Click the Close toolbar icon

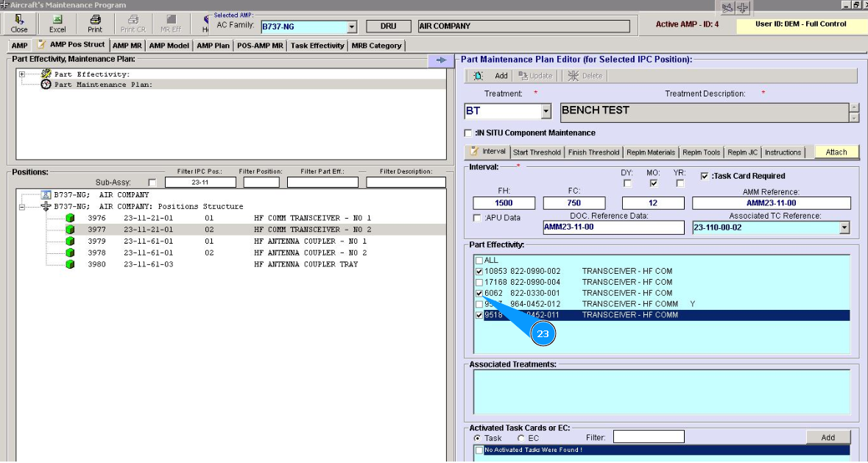point(19,20)
